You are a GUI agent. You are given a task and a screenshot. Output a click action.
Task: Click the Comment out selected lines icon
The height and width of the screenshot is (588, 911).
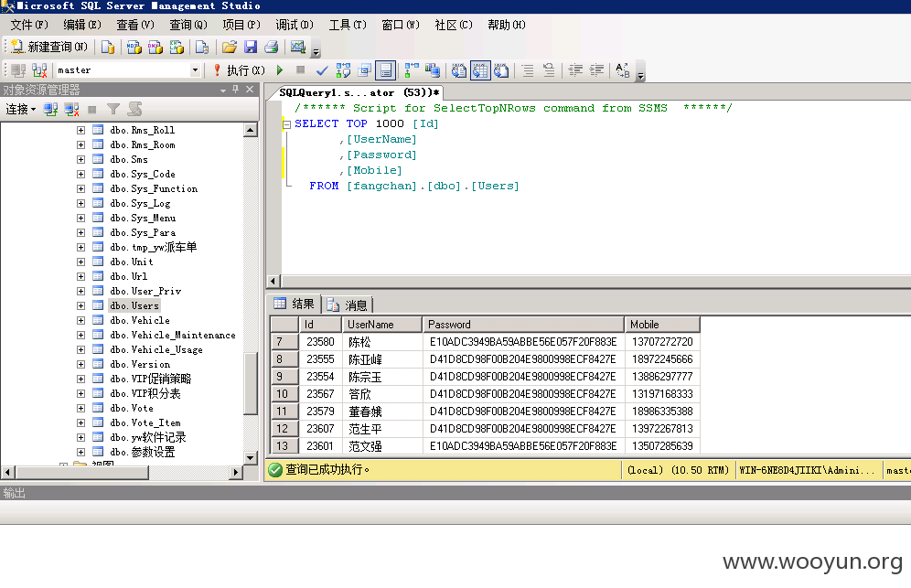(x=528, y=70)
